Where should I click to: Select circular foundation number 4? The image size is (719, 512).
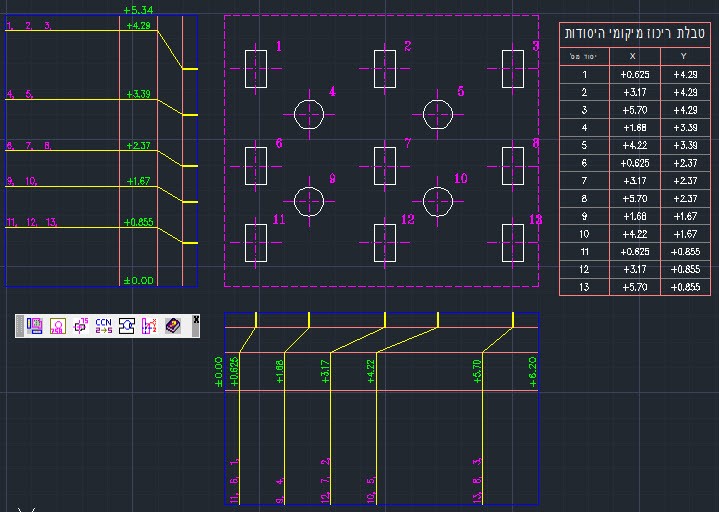(310, 114)
